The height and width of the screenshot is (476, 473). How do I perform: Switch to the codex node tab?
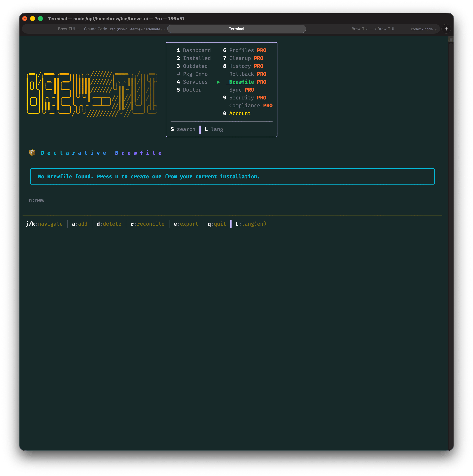(424, 29)
